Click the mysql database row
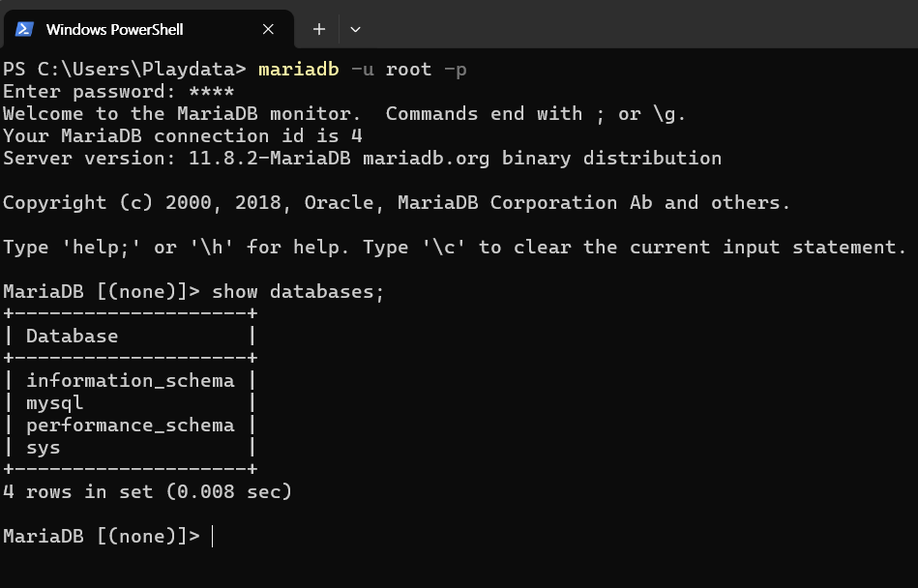Image resolution: width=918 pixels, height=588 pixels. click(130, 402)
